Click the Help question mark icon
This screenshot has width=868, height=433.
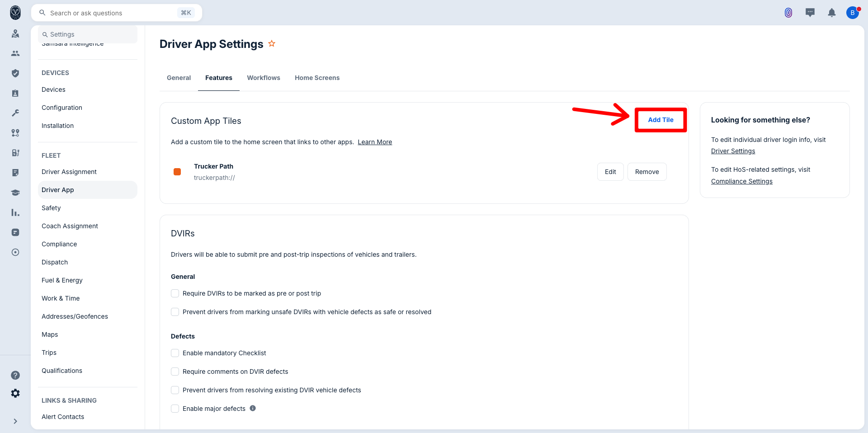pyautogui.click(x=15, y=375)
